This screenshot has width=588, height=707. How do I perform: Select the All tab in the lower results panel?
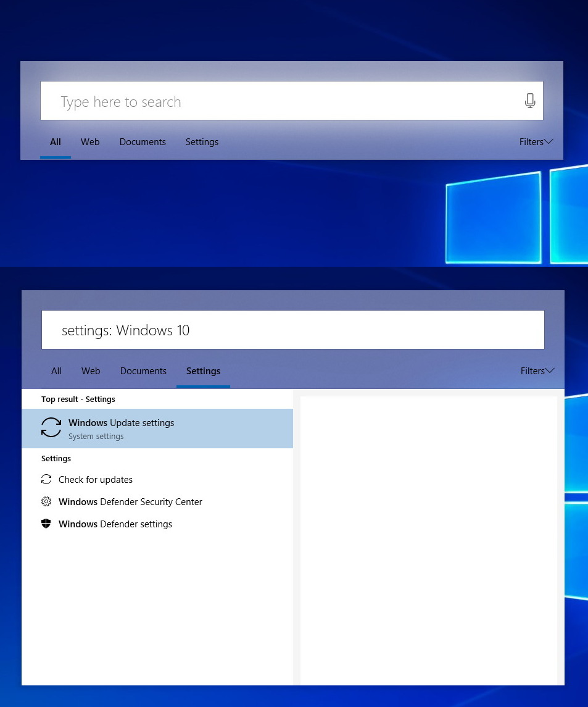pos(56,370)
